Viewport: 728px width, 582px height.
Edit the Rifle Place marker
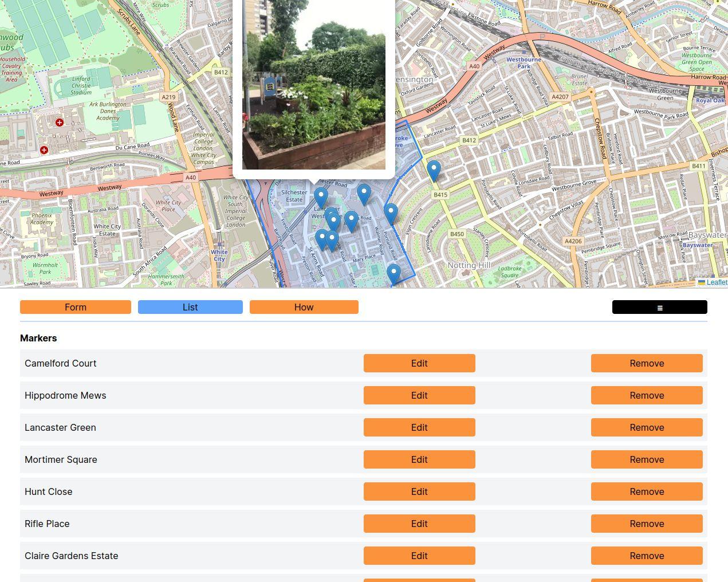[419, 524]
